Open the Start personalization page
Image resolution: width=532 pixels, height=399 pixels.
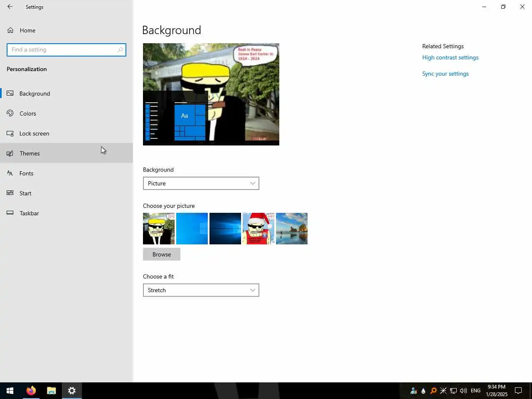pyautogui.click(x=66, y=193)
